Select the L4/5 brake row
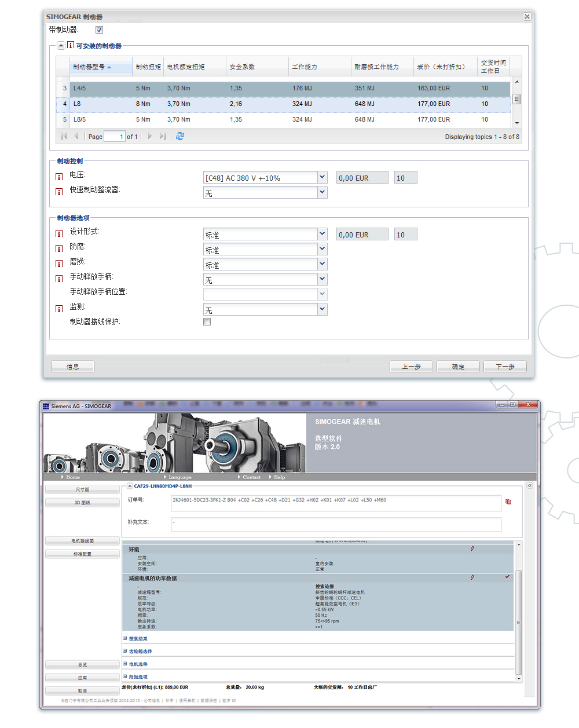The width and height of the screenshot is (579, 728). (283, 89)
